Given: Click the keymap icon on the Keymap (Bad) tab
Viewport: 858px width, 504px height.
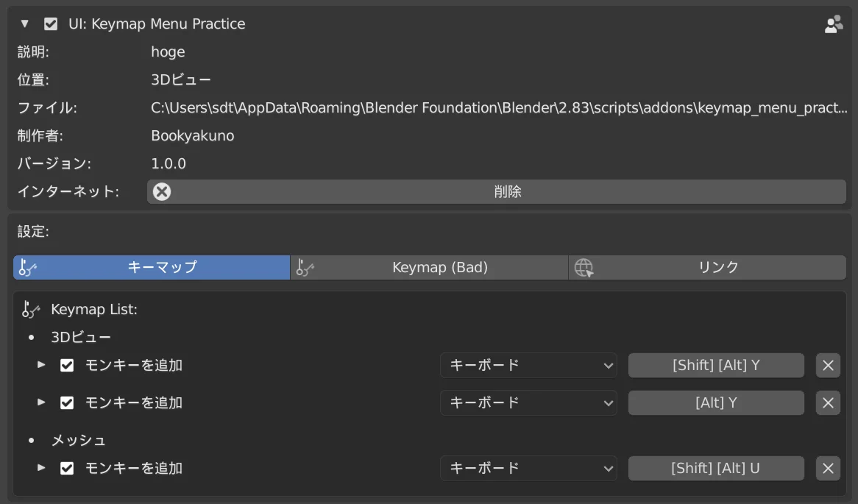Looking at the screenshot, I should (x=303, y=267).
